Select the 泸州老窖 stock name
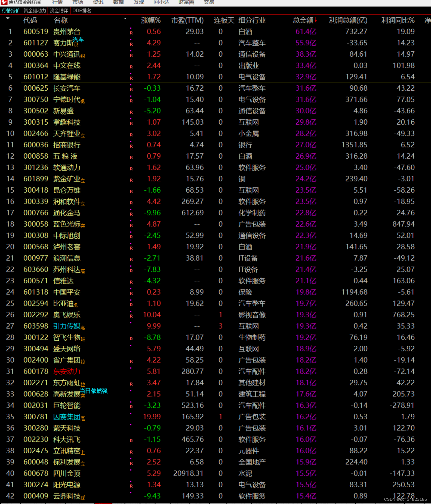 click(x=67, y=247)
